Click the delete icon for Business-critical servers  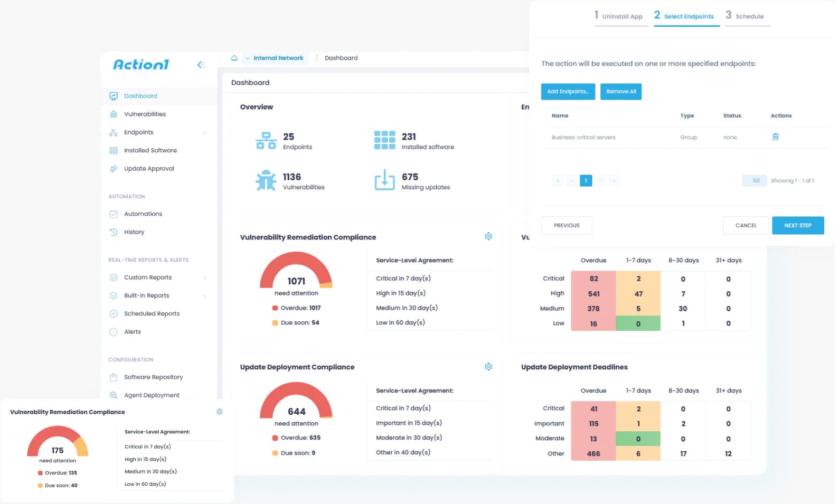pos(776,137)
